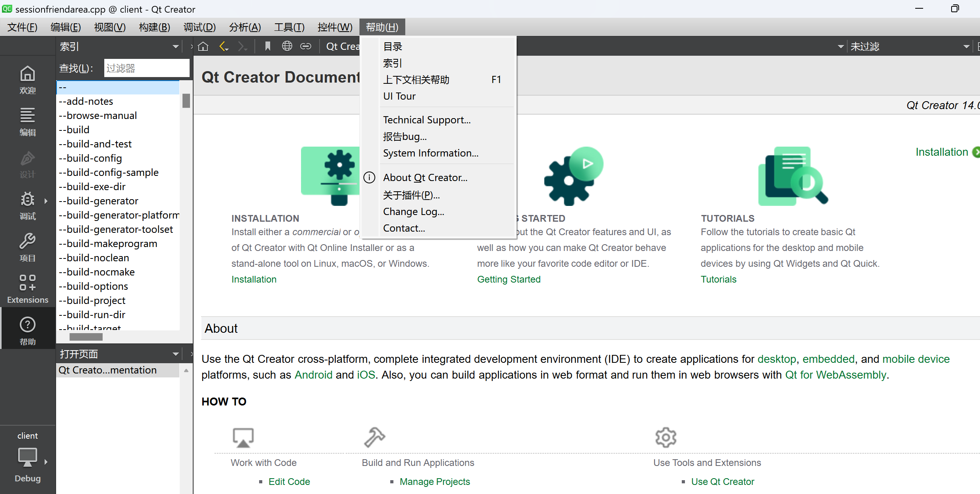Expand the Debug mode side arrow
This screenshot has height=494, width=980.
click(46, 201)
